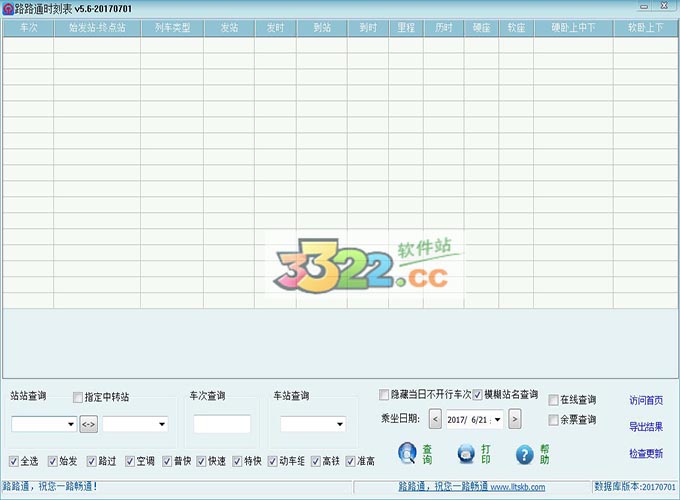
Task: Click 发站 column header
Action: point(229,28)
